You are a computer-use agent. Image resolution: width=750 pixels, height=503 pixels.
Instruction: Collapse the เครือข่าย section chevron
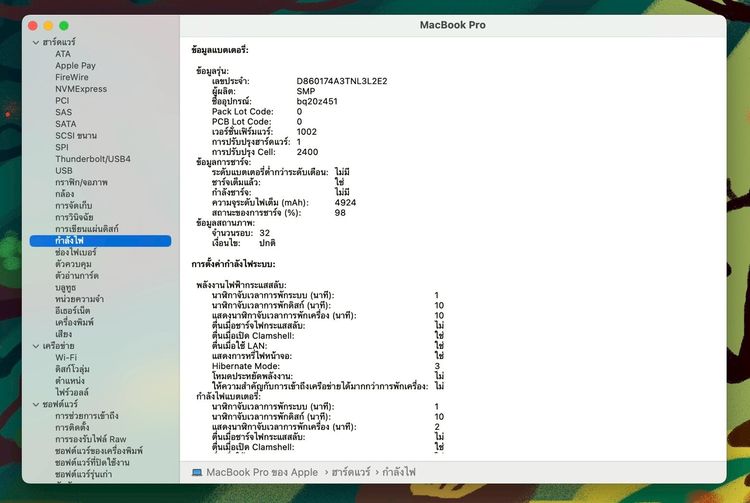[36, 346]
